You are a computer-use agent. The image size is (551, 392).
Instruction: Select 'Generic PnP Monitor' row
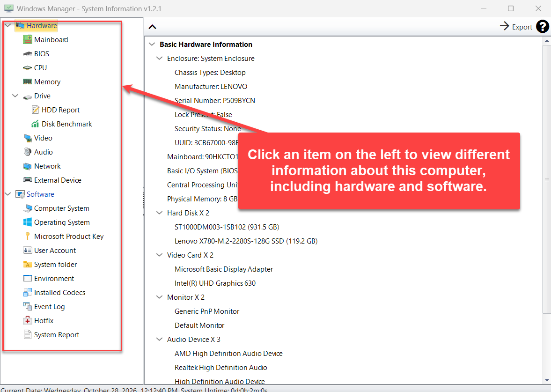(x=207, y=312)
